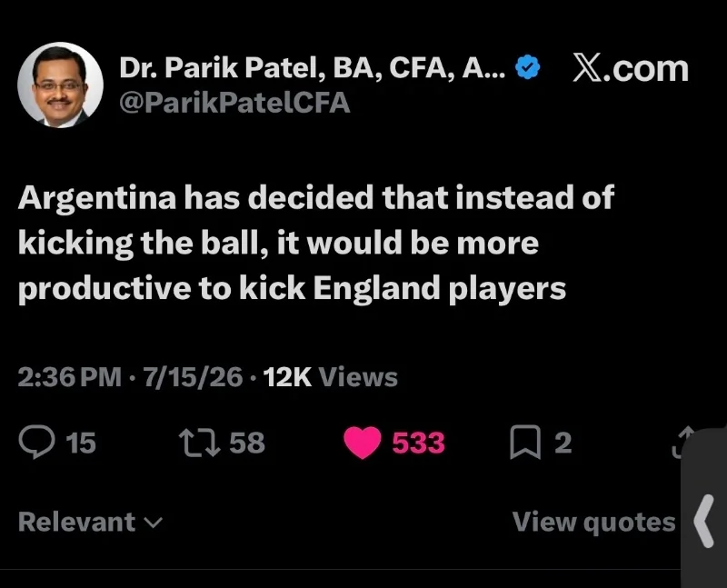Click the 533 likes count

tap(419, 443)
